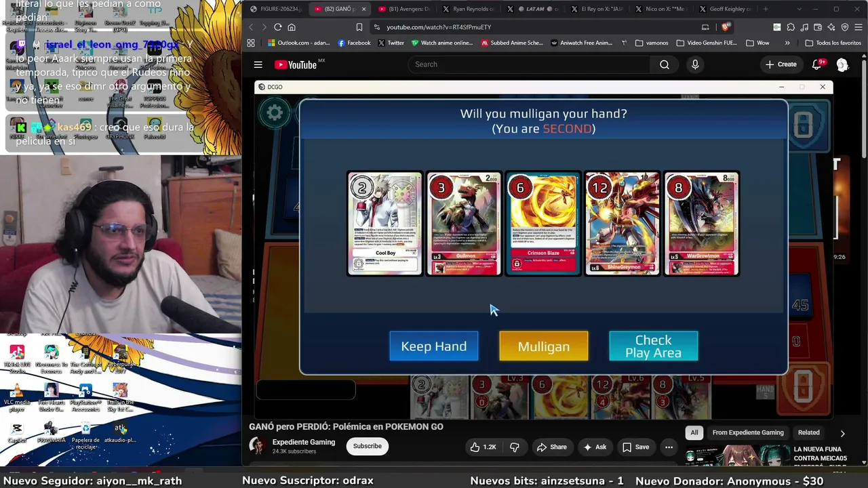
Task: Open the video's more actions menu
Action: (x=669, y=447)
